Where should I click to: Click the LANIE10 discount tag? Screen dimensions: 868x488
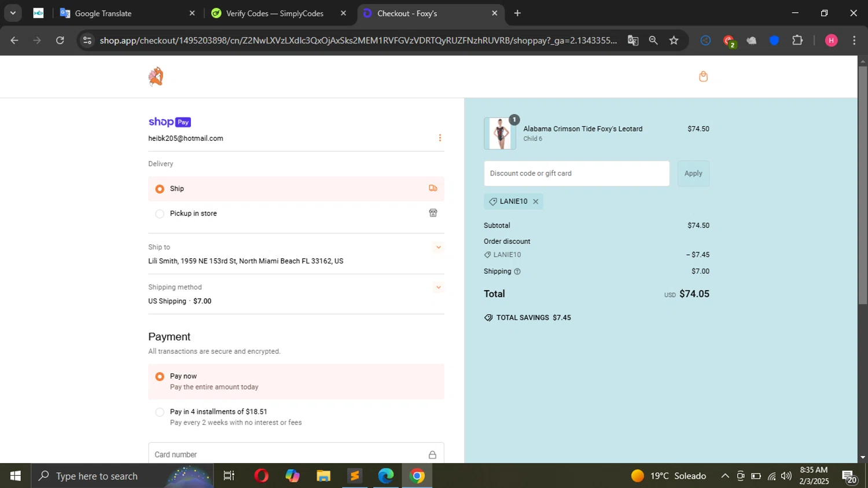click(x=513, y=201)
